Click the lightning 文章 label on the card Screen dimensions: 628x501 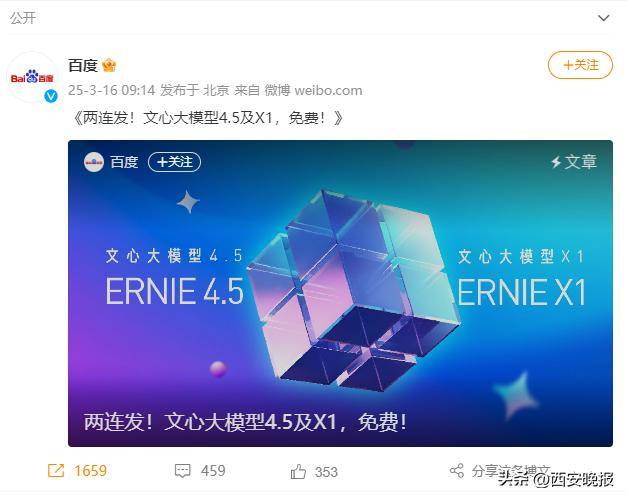coord(574,162)
